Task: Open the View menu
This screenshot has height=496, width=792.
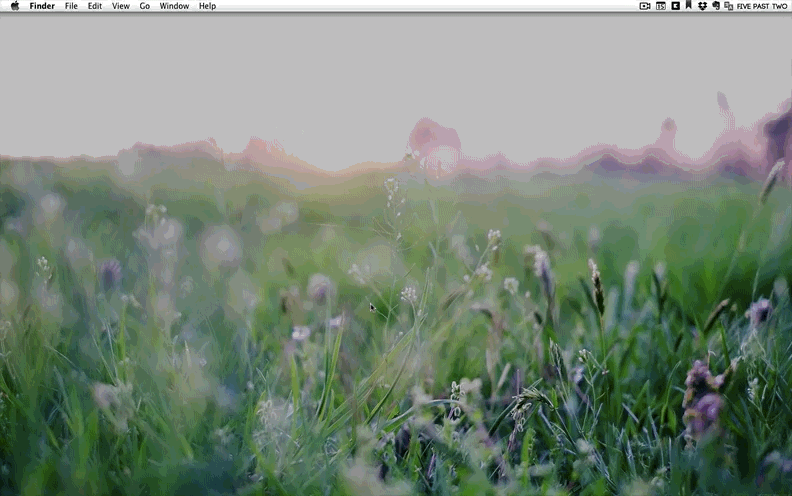Action: coord(120,6)
